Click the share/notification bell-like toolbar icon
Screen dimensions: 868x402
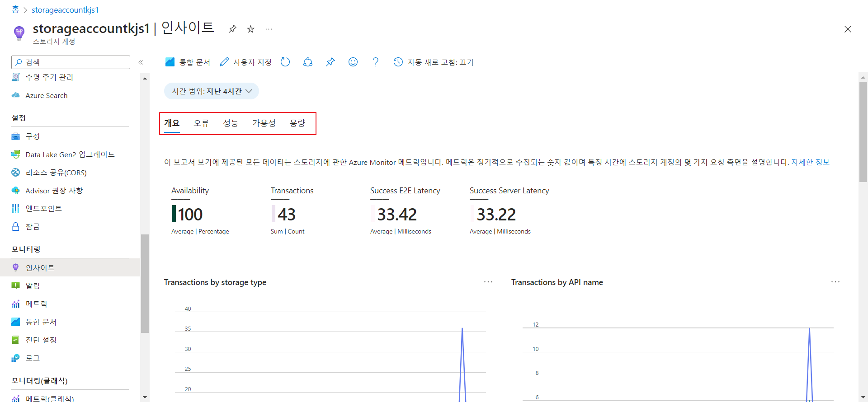(x=308, y=62)
